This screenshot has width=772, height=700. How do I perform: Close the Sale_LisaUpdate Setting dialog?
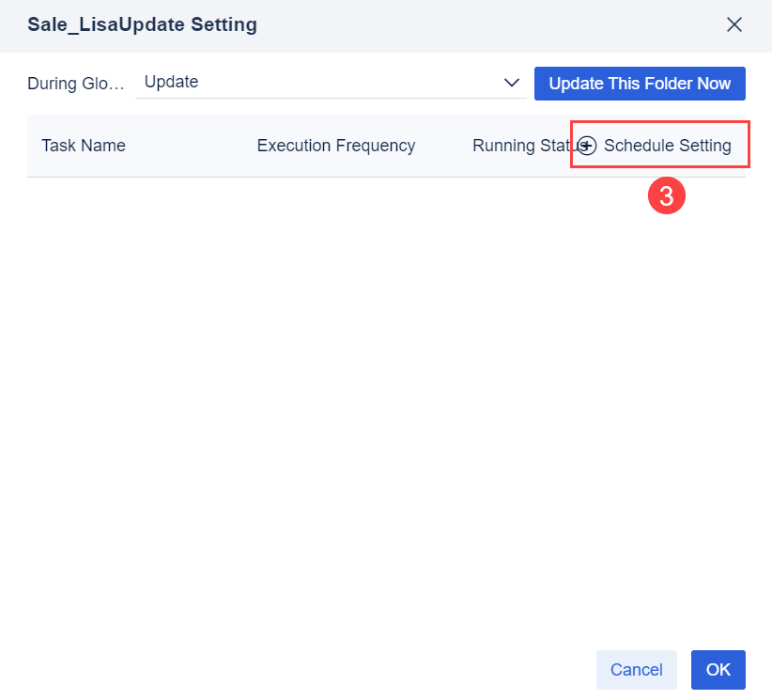734,24
